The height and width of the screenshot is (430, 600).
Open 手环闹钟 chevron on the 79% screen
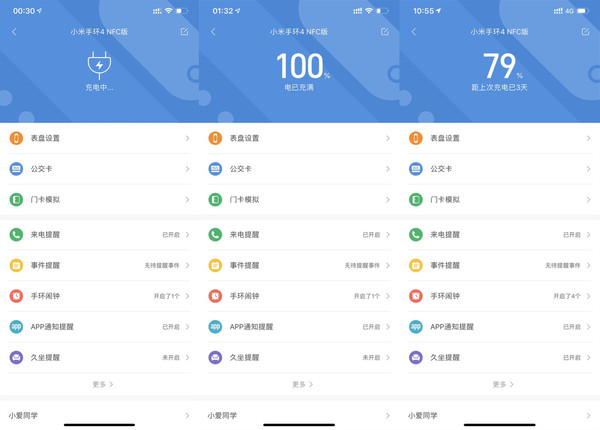click(x=589, y=296)
